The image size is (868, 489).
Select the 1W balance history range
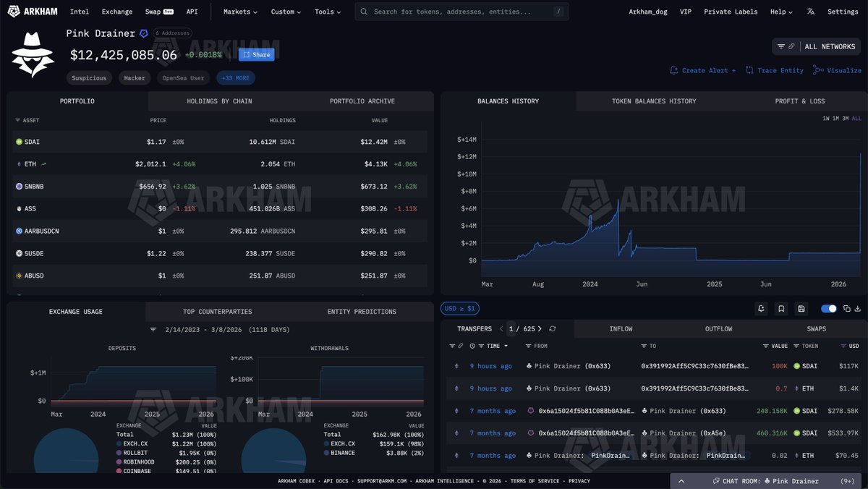(826, 118)
